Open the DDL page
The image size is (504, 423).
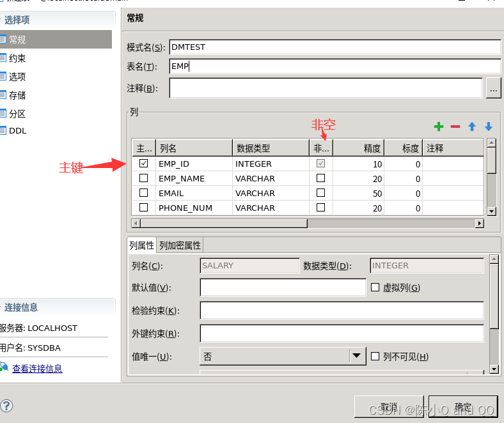click(18, 131)
